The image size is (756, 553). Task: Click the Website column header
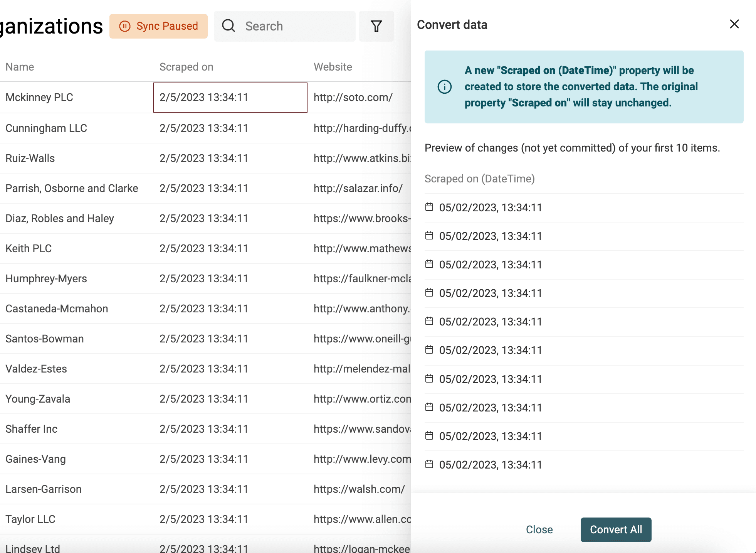[333, 67]
